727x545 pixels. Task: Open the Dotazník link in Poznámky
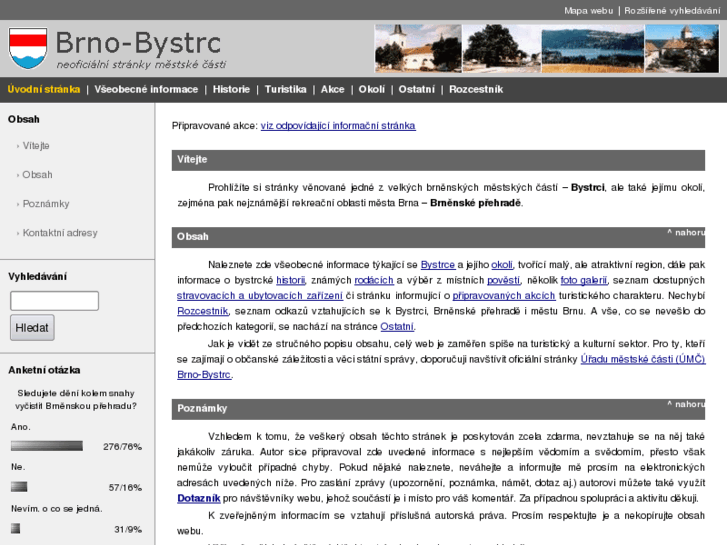pos(198,499)
